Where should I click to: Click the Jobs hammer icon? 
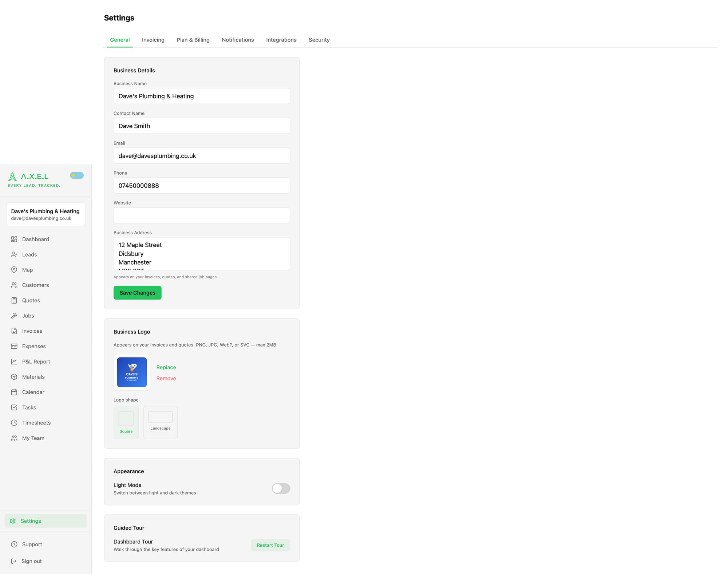pos(14,316)
